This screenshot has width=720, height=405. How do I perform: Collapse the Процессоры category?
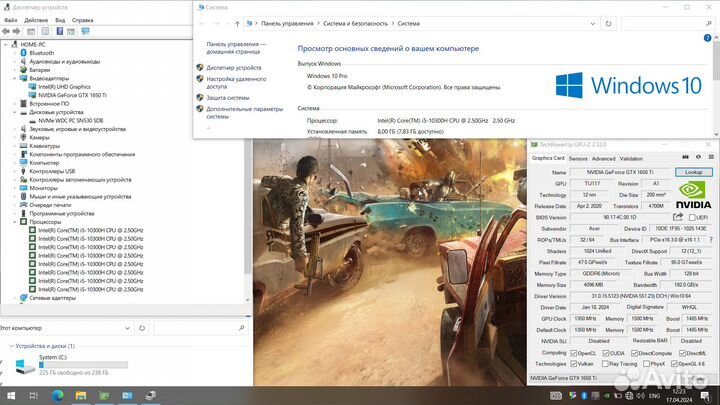(x=14, y=222)
